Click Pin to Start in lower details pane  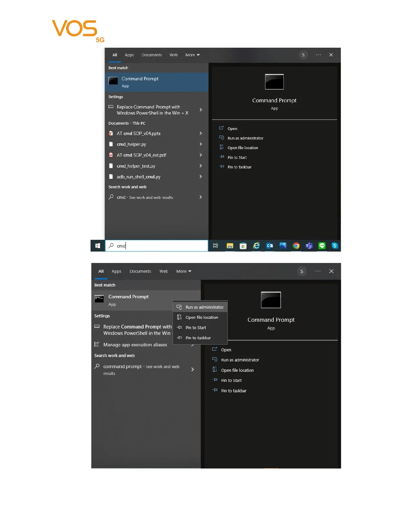tap(231, 381)
